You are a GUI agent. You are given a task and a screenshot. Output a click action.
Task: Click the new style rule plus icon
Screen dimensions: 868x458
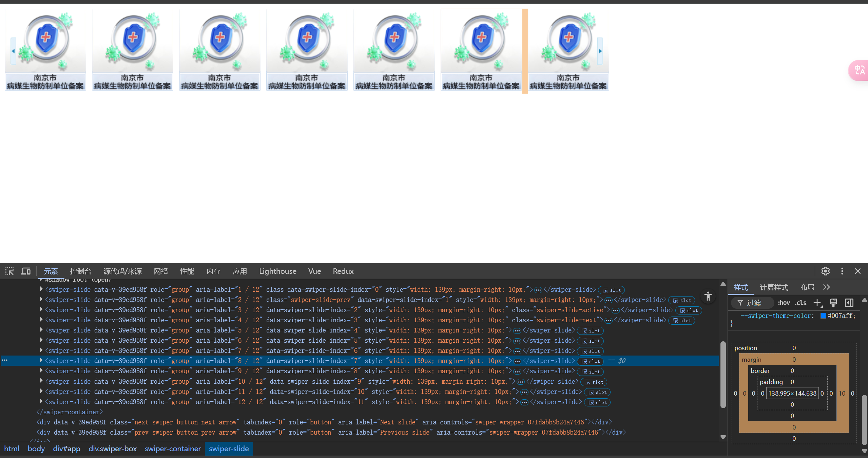[x=817, y=303]
